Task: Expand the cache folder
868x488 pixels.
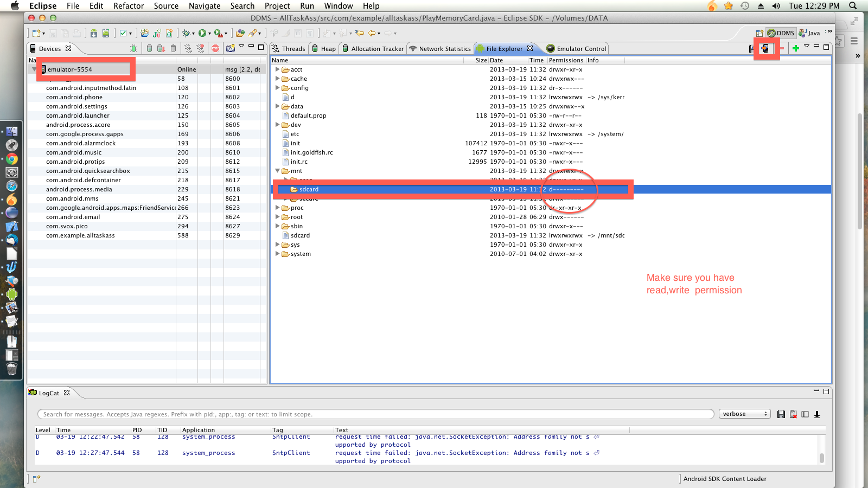Action: point(277,79)
